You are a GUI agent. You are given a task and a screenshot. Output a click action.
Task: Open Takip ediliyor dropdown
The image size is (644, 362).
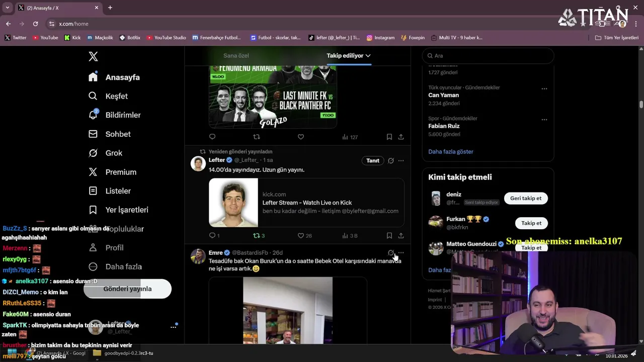click(x=349, y=55)
